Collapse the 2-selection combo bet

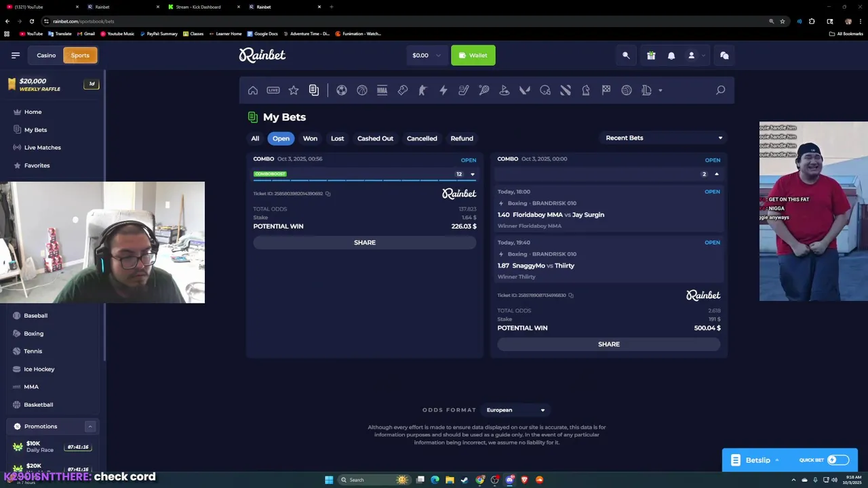[x=717, y=174]
